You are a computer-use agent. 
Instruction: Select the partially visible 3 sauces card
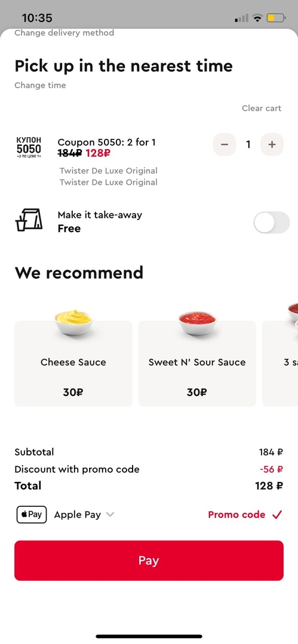pyautogui.click(x=280, y=364)
